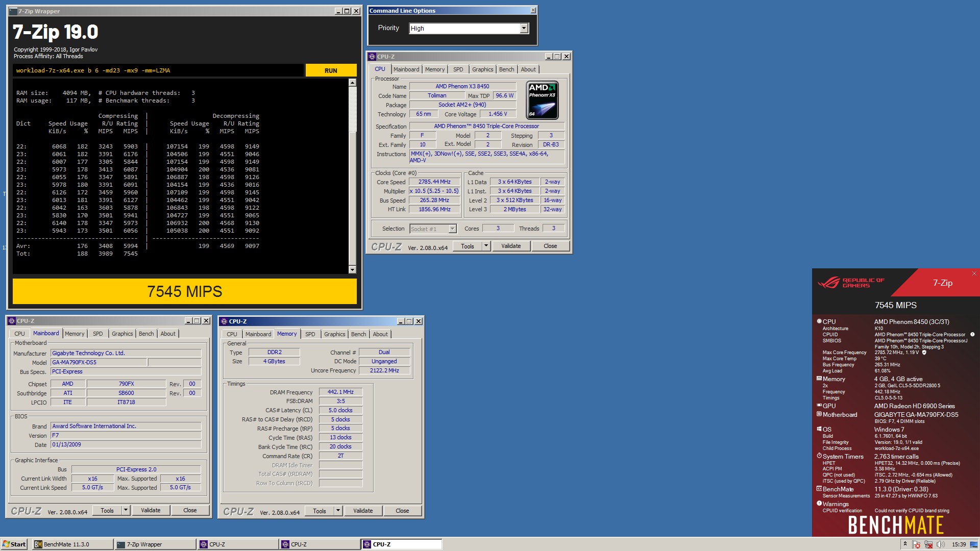Click Close in the CPU-Z CPU window

coord(550,246)
